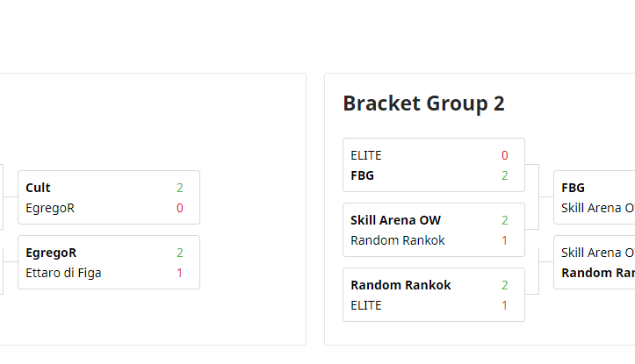Click ELITE's red score of 0
635x364 pixels.
pyautogui.click(x=505, y=155)
